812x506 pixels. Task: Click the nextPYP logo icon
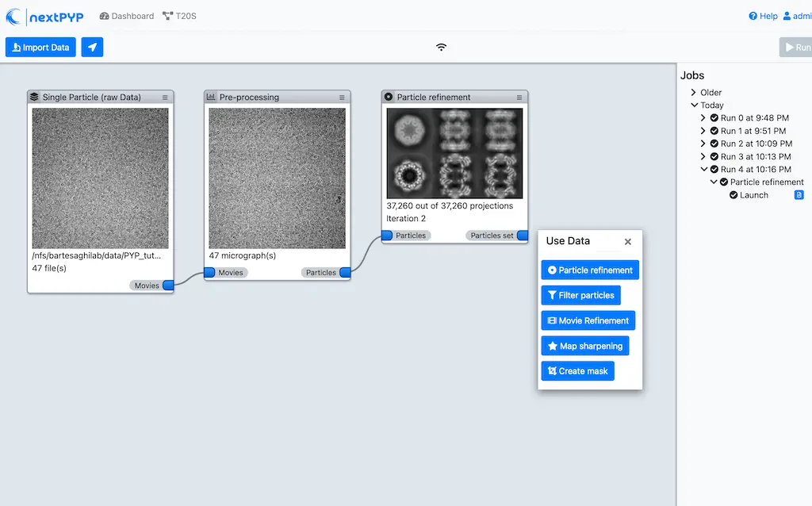coord(13,15)
